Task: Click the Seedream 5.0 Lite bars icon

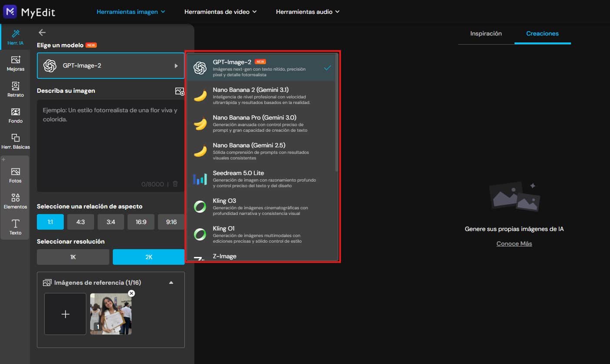Action: coord(200,179)
